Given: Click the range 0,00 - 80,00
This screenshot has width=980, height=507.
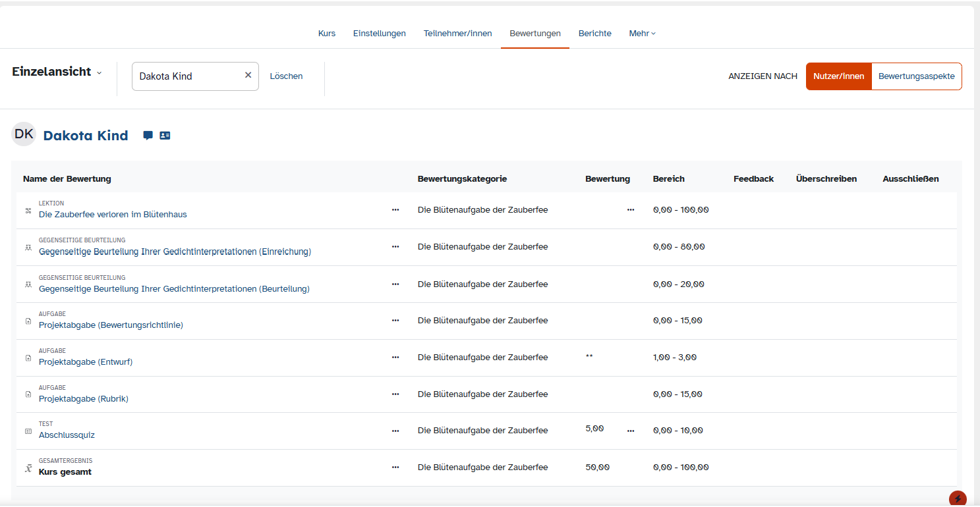Looking at the screenshot, I should (679, 246).
